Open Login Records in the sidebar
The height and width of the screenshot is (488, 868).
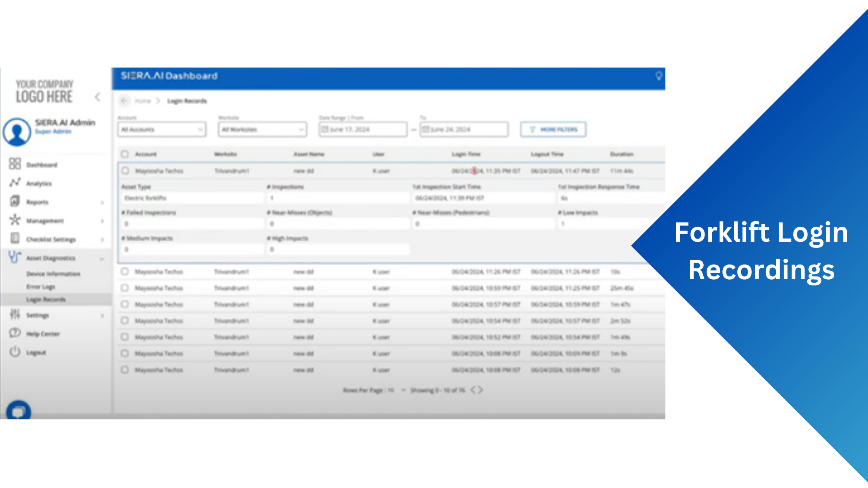46,299
